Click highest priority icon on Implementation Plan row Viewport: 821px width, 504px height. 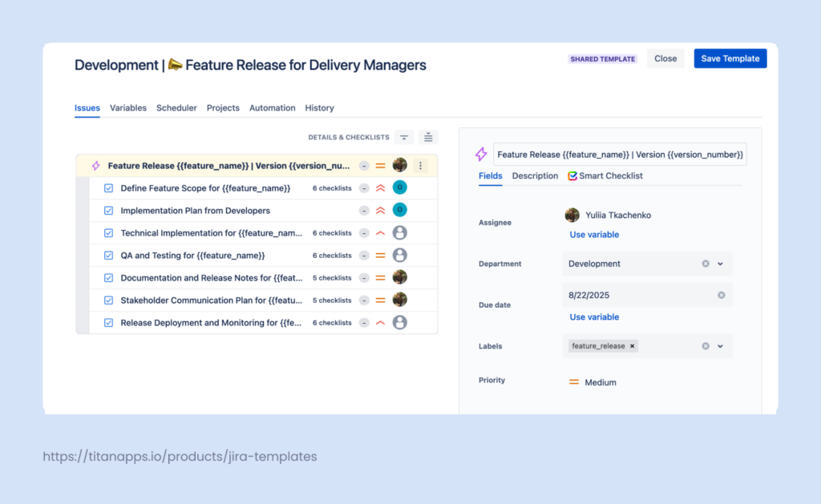pyautogui.click(x=381, y=211)
